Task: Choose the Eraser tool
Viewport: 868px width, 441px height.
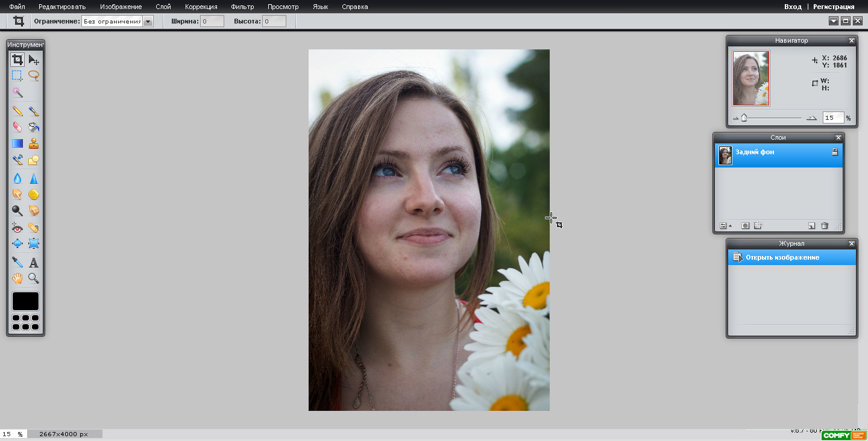Action: [17, 127]
